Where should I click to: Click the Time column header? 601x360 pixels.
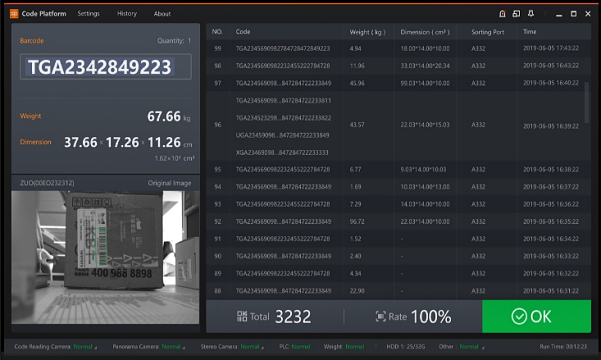point(530,32)
